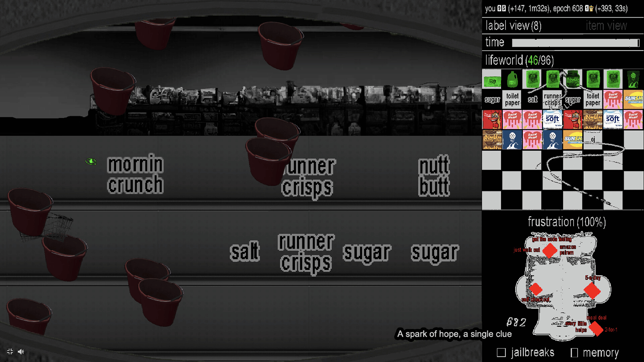Click the nutt butt shelf label
The width and height of the screenshot is (644, 362).
point(434,176)
